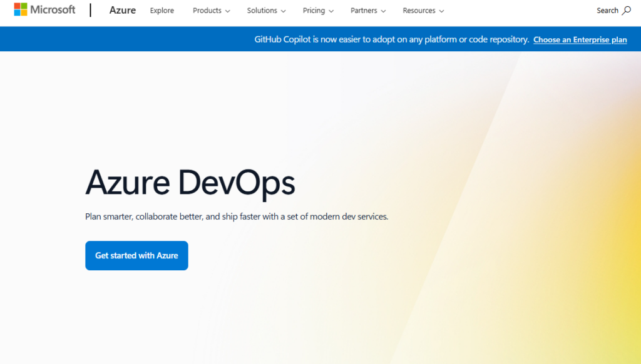Open the Azure home link
Screen dimensions: 641x364
[x=122, y=10]
